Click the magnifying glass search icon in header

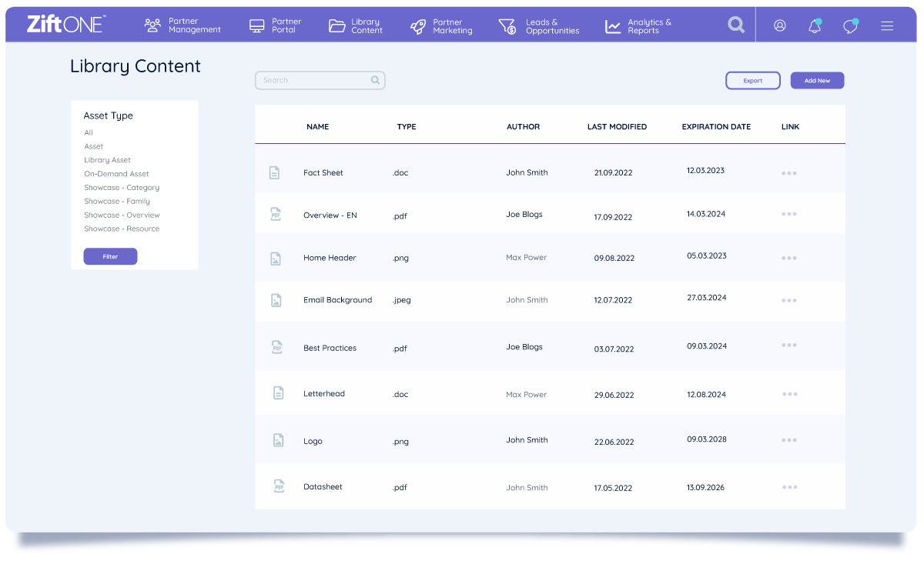tap(736, 25)
